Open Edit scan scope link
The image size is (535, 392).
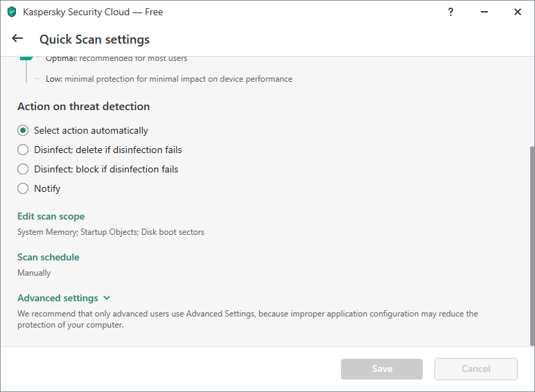(51, 217)
